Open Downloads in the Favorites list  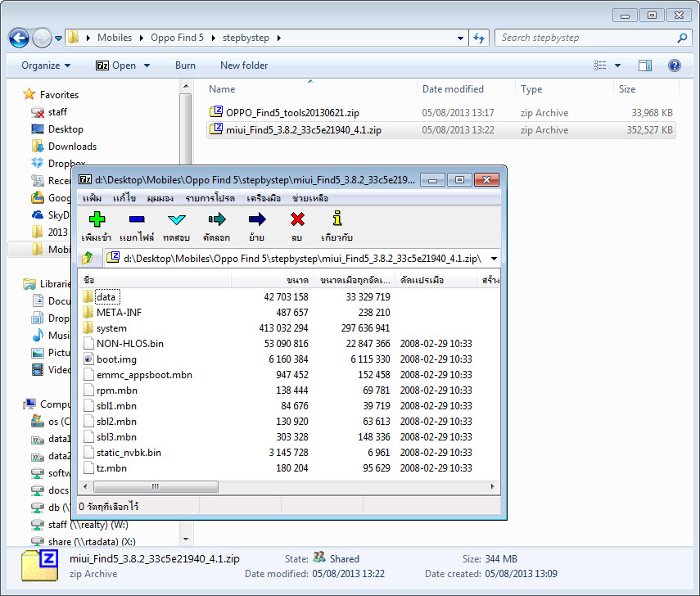pyautogui.click(x=72, y=147)
